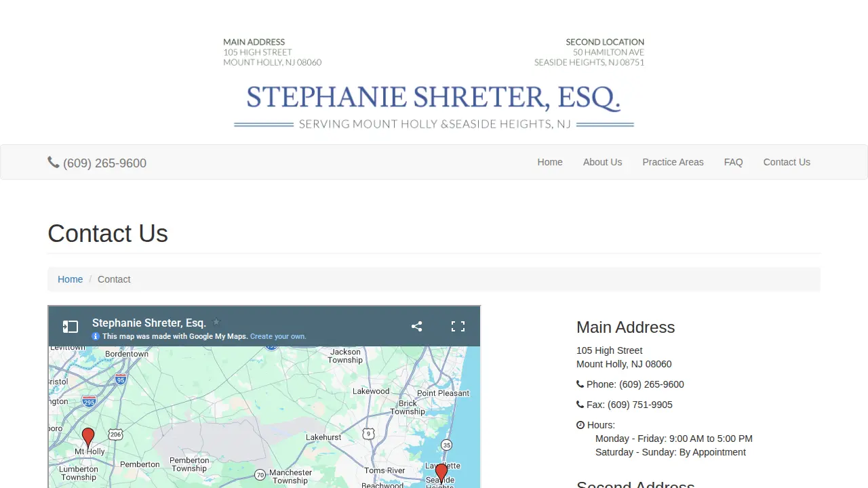Click the Contact breadcrumb text
The image size is (868, 488).
(114, 279)
